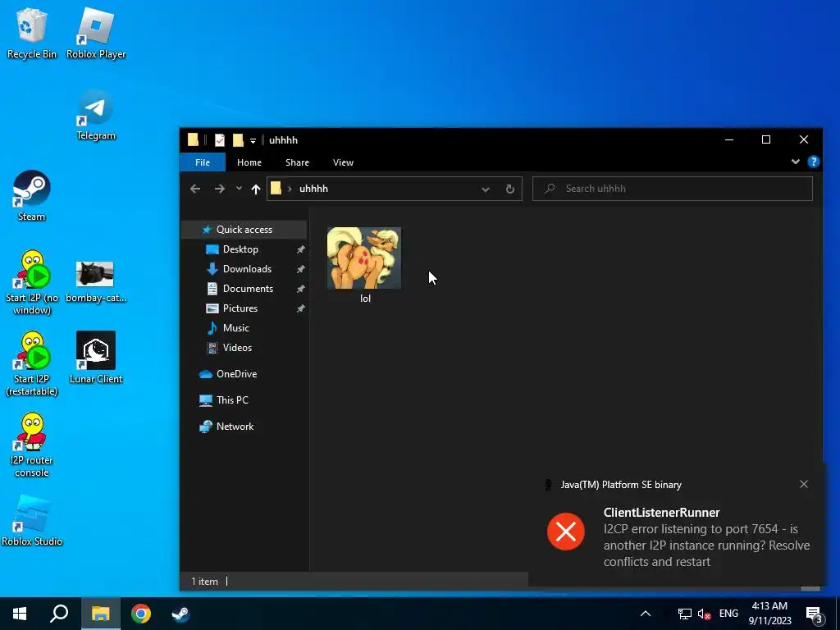Select the Steam desktop shortcut
840x630 pixels.
(x=32, y=196)
